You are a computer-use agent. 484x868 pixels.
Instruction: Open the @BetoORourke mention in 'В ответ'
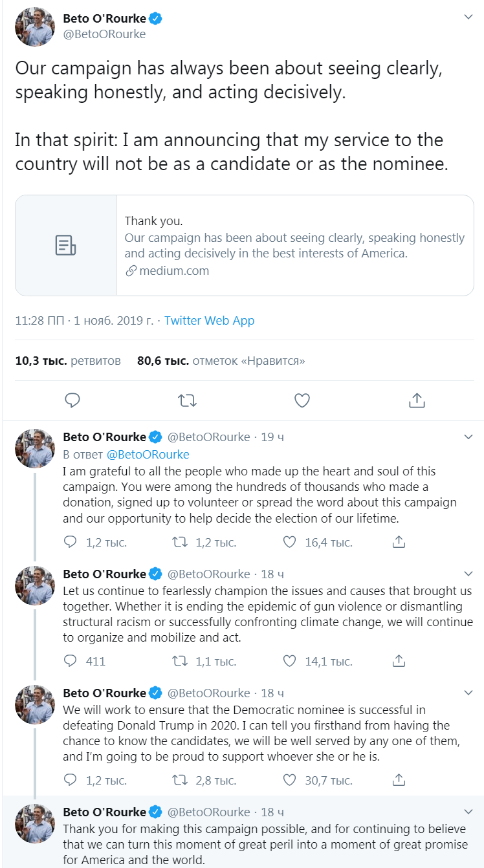pyautogui.click(x=148, y=454)
